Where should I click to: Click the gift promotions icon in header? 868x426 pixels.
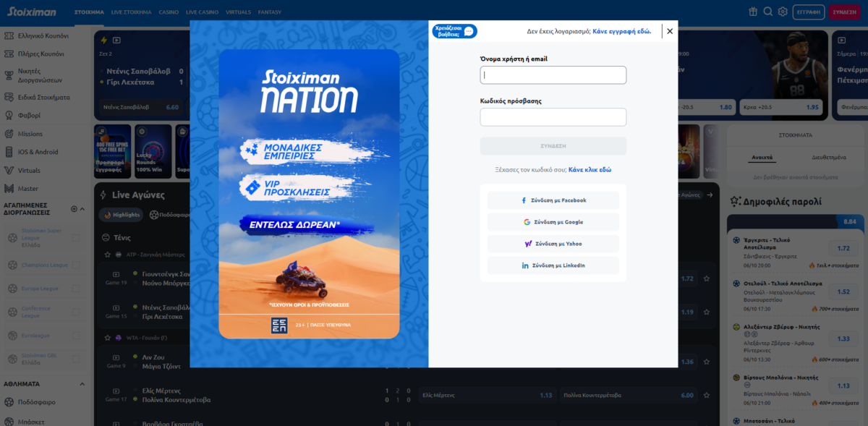pos(753,12)
